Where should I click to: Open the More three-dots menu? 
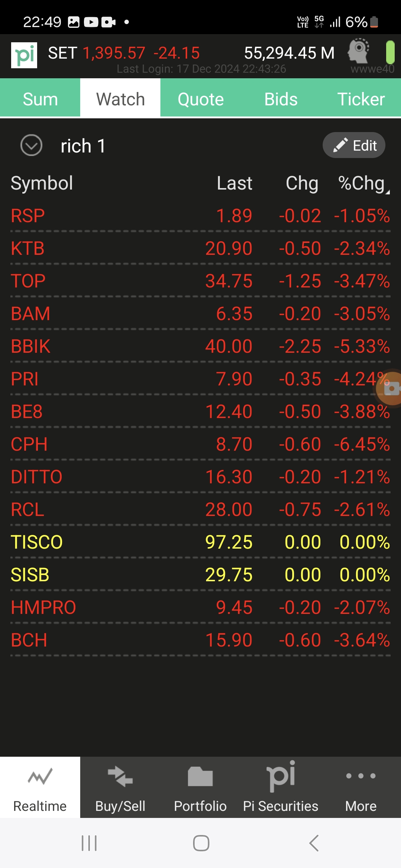pos(361,776)
